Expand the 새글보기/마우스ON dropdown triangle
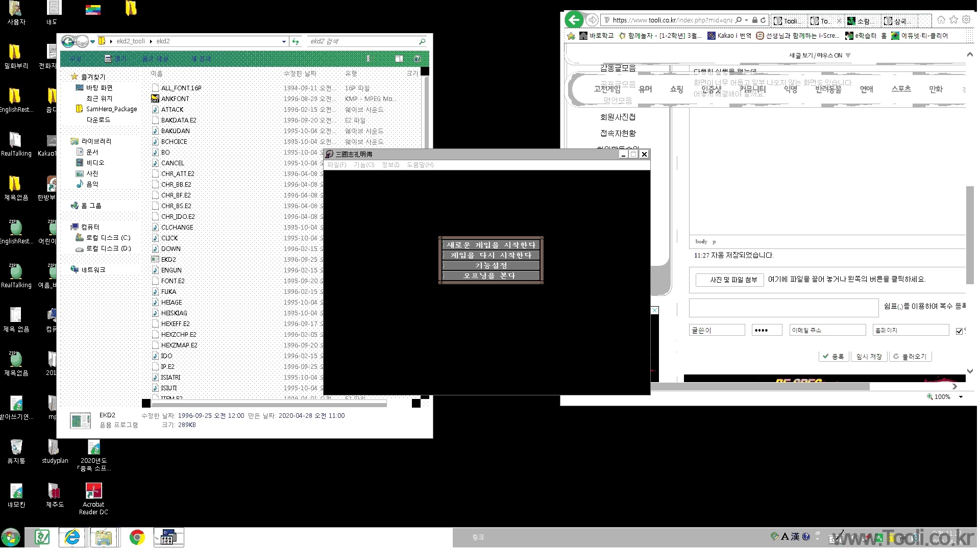The width and height of the screenshot is (980, 551). click(x=848, y=55)
